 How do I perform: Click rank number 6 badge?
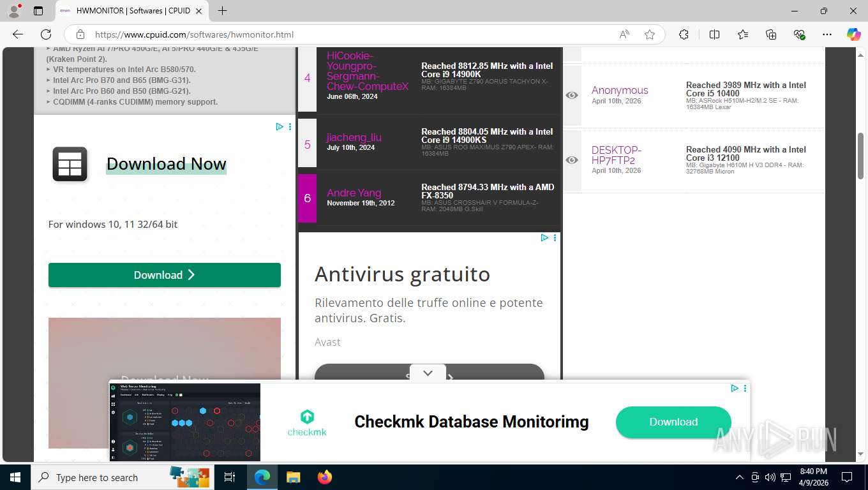tap(307, 198)
